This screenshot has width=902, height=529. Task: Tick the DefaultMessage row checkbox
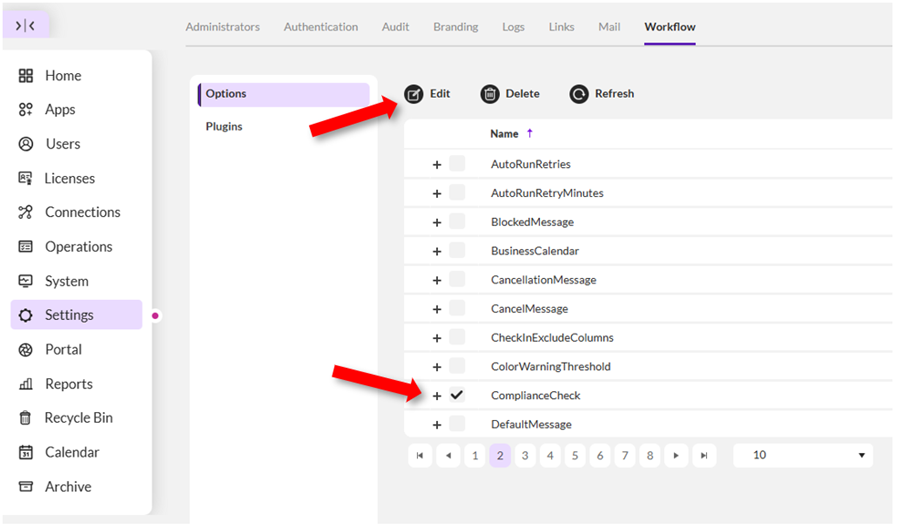pyautogui.click(x=457, y=424)
